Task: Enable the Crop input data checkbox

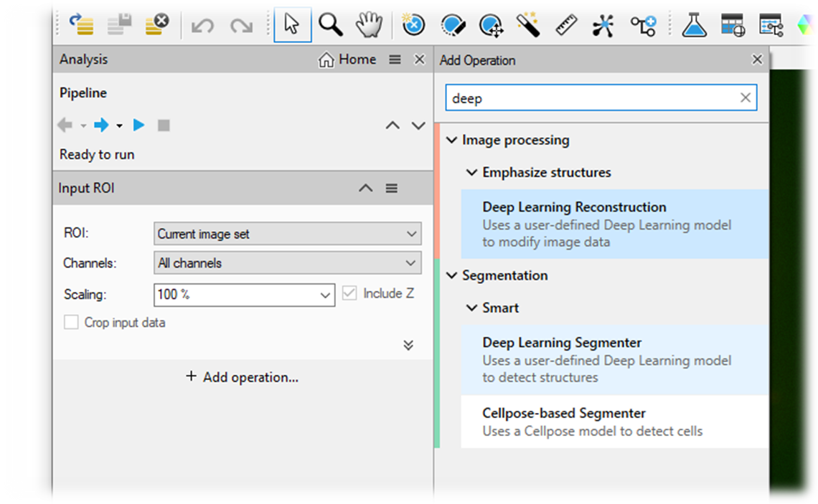Action: (x=71, y=322)
